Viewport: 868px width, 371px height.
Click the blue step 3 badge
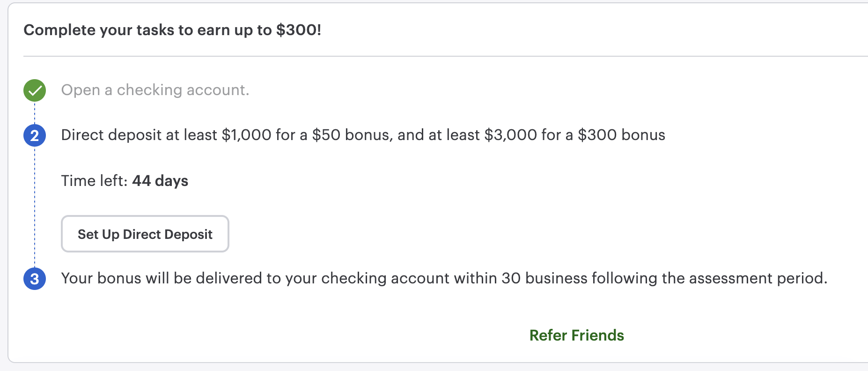(x=35, y=279)
